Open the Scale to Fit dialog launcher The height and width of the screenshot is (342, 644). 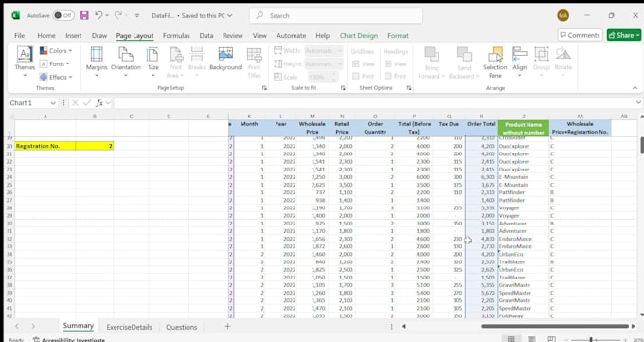(343, 88)
